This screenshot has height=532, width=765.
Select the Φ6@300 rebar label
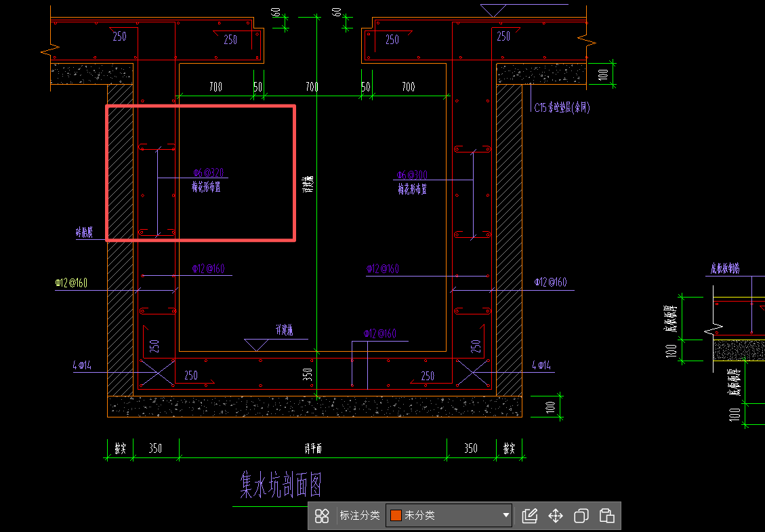point(412,175)
